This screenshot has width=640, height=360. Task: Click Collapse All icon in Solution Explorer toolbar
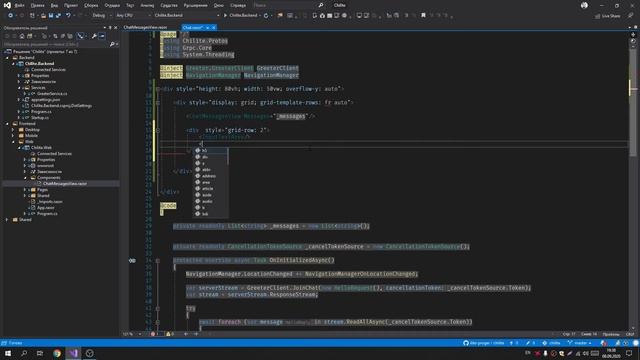[62, 36]
